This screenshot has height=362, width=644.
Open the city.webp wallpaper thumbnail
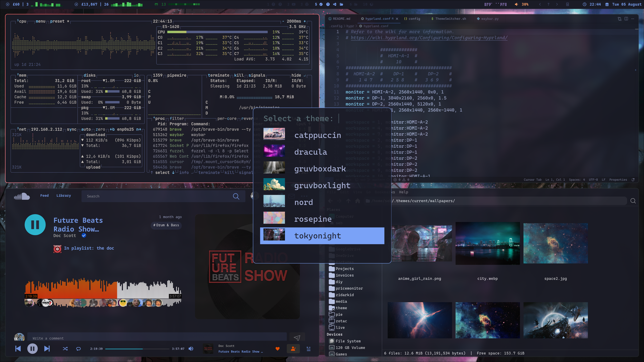pos(488,244)
